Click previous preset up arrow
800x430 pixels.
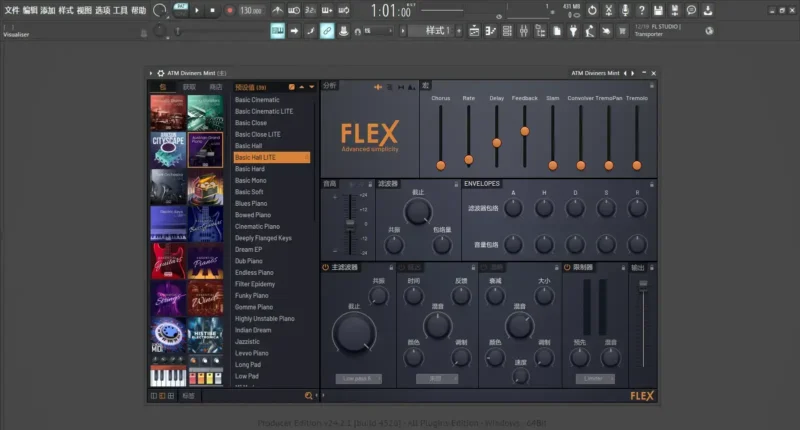(301, 87)
